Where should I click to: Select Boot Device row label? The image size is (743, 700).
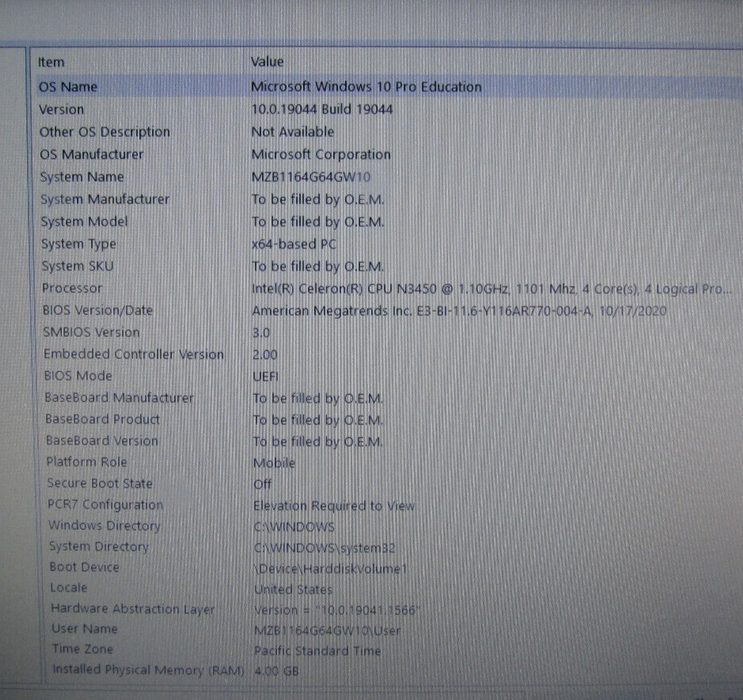pyautogui.click(x=85, y=567)
